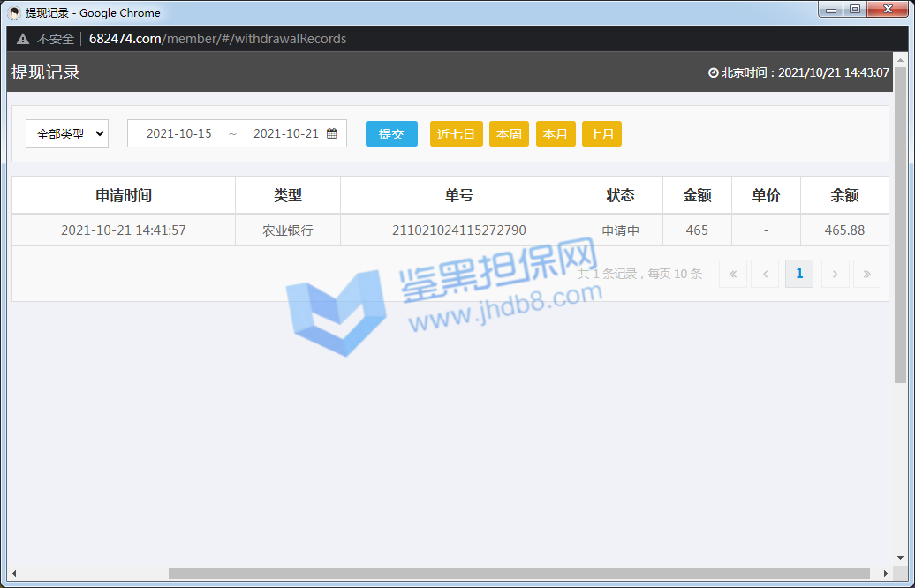Jump to last page double-right arrow
This screenshot has height=588, width=915.
(866, 274)
